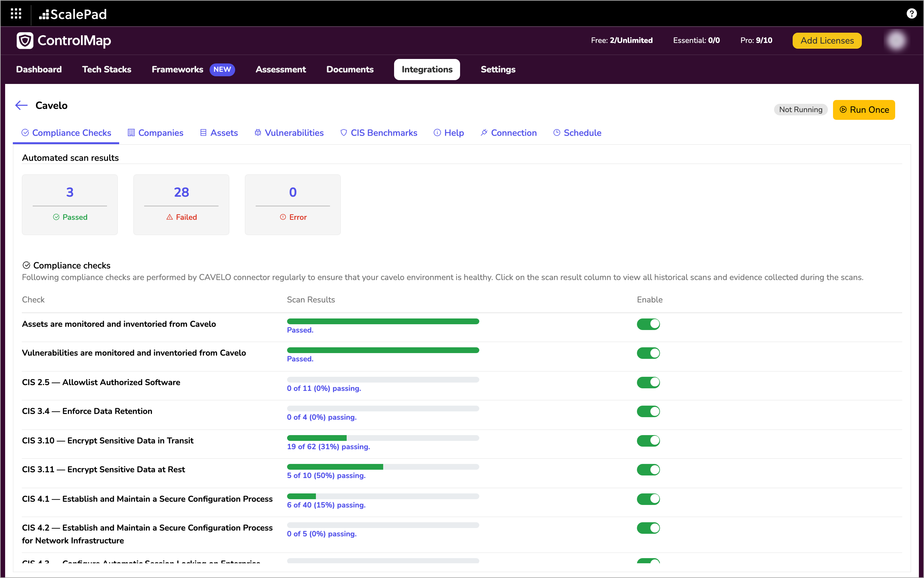Open the '5 of 10 (50%) passing' scan result

[326, 475]
